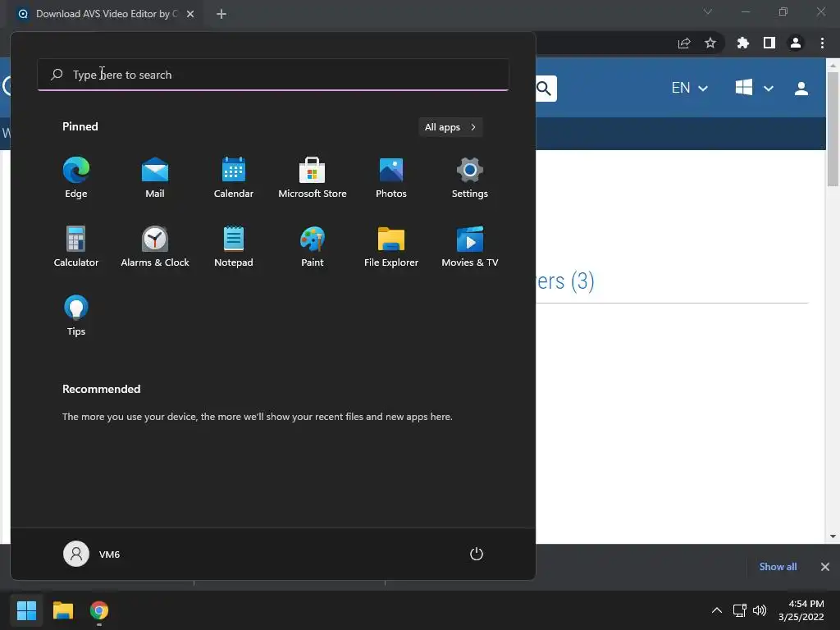Click Show all in downloads bar
The width and height of the screenshot is (840, 630).
(778, 567)
